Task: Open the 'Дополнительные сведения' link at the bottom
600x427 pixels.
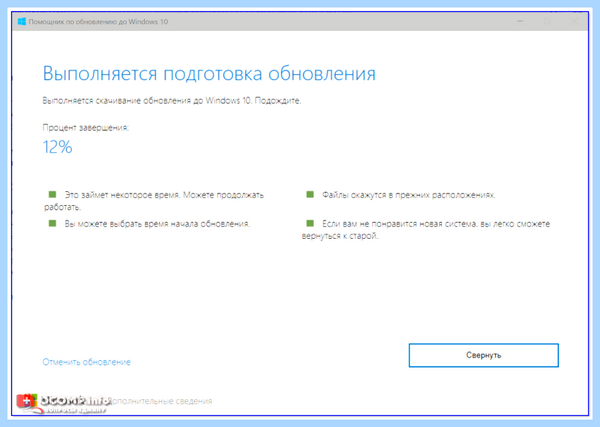Action: (159, 401)
